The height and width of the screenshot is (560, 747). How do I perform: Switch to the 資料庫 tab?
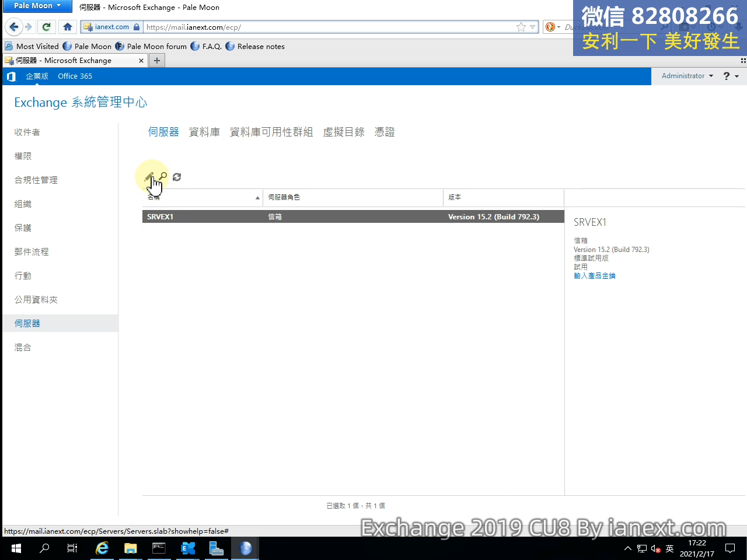click(x=204, y=132)
